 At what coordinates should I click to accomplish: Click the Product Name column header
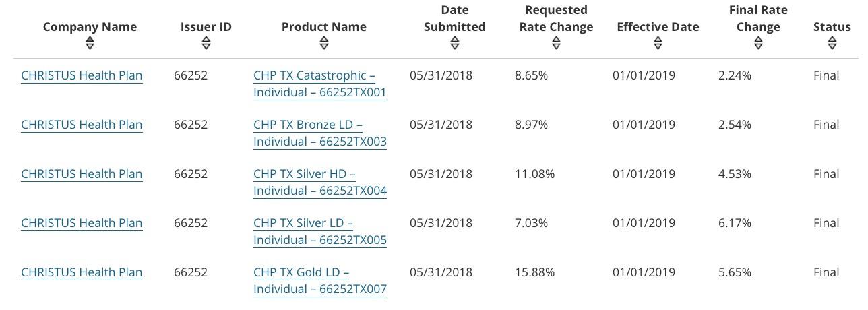pos(324,27)
